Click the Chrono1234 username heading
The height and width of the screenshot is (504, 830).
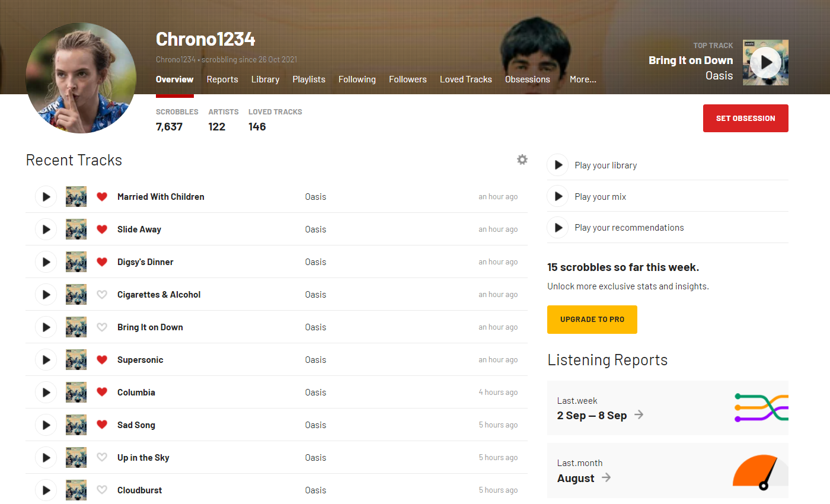[206, 39]
